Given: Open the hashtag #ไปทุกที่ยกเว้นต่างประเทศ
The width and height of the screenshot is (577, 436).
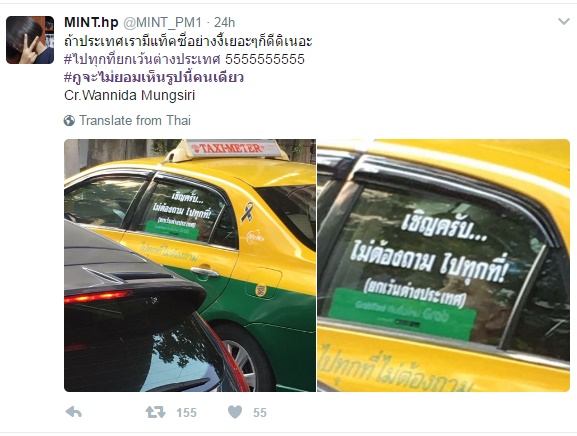Looking at the screenshot, I should [142, 59].
